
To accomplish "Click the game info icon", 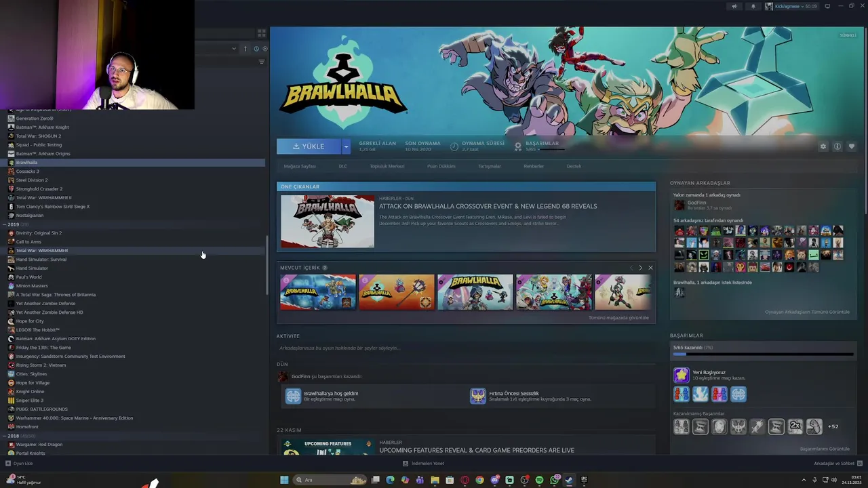I will (837, 146).
